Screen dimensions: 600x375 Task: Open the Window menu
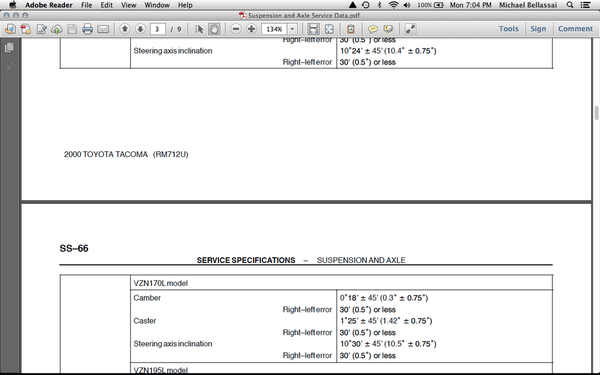tap(157, 5)
